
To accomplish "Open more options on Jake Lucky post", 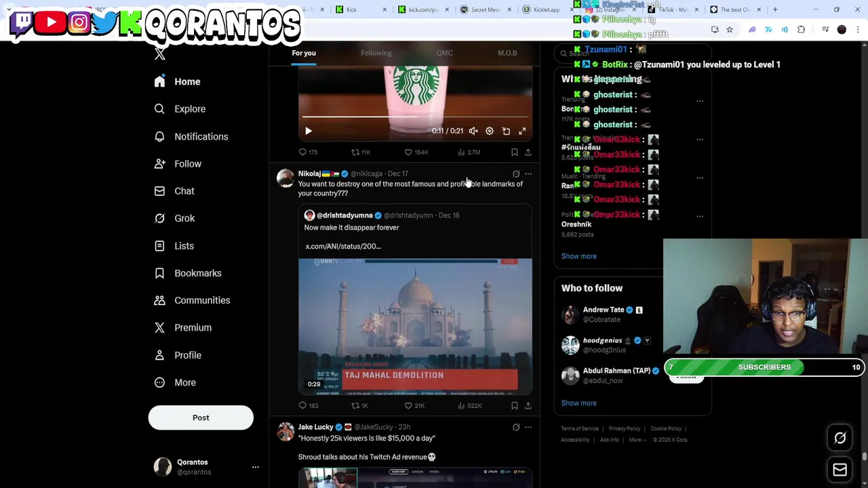I will (528, 427).
